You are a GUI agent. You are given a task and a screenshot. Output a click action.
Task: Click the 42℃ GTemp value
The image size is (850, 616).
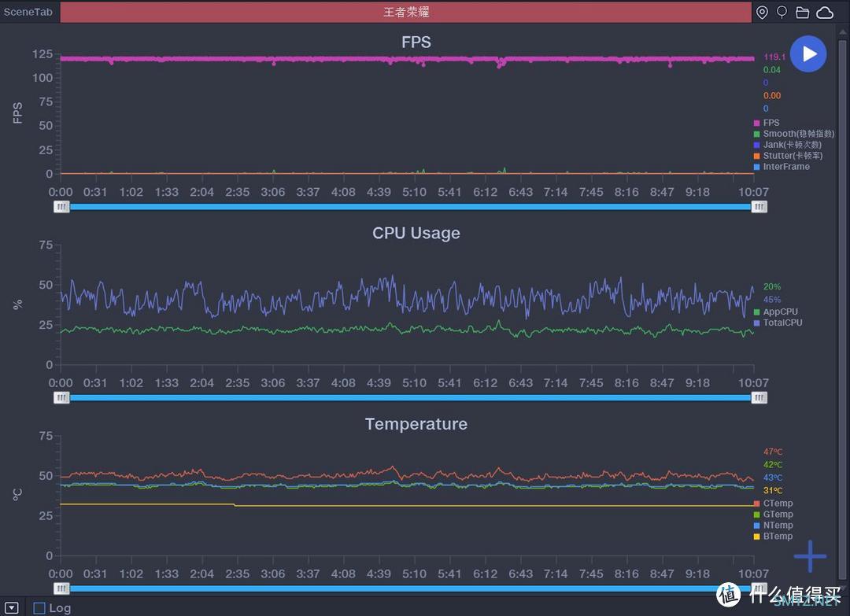click(x=773, y=465)
